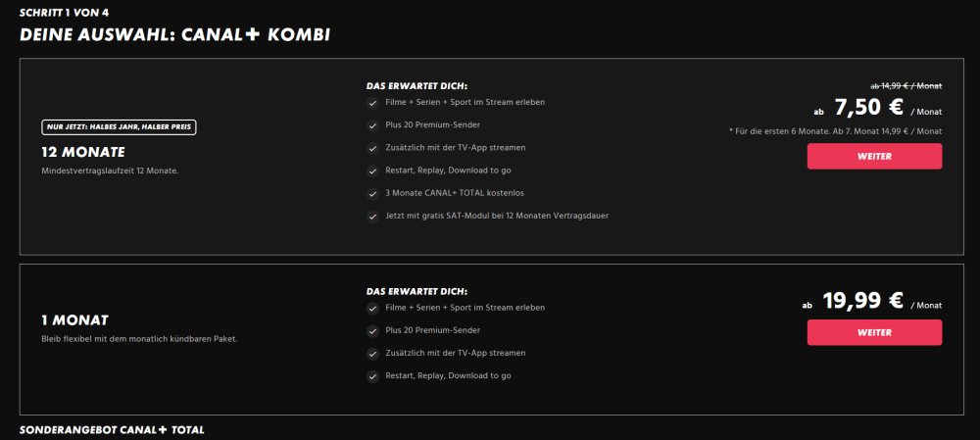Click 'Mindestvertragslaufzeit 12 Monate' text

pos(102,171)
